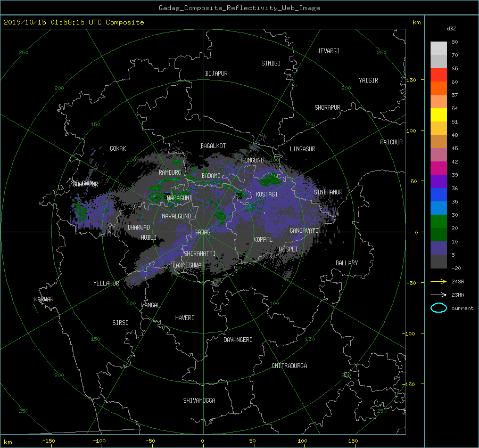Click the HOSPET city label
479x448 pixels.
point(288,249)
